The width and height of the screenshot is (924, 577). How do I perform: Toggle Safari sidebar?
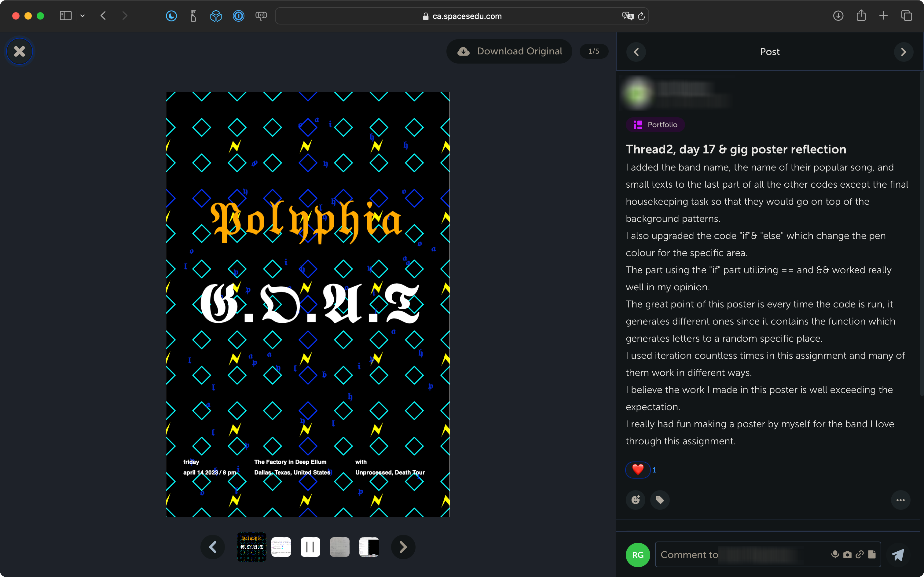click(x=66, y=16)
